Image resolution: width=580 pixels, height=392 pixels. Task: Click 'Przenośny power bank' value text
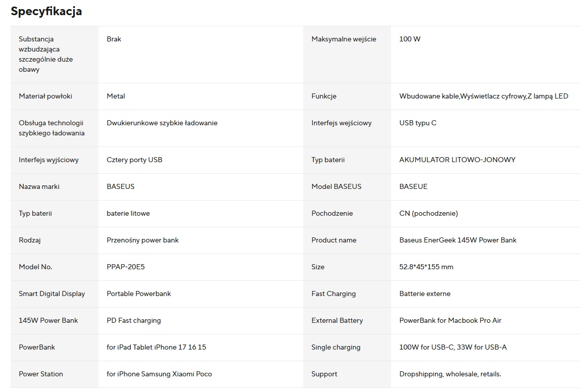[x=142, y=240]
